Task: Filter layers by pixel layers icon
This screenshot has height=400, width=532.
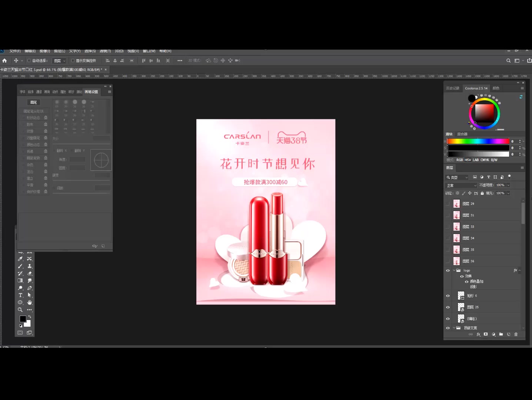Action: tap(475, 177)
